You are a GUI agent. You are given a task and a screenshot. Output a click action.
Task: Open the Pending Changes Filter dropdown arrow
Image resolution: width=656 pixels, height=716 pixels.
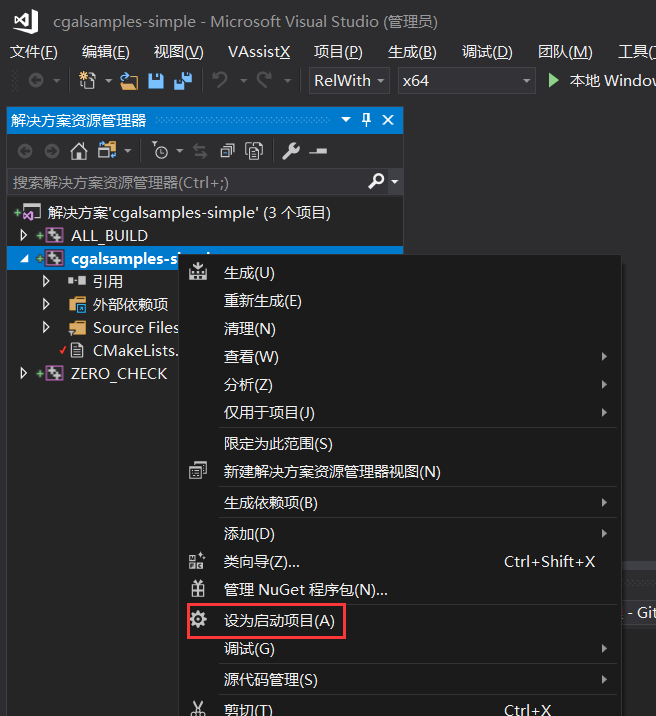click(179, 151)
